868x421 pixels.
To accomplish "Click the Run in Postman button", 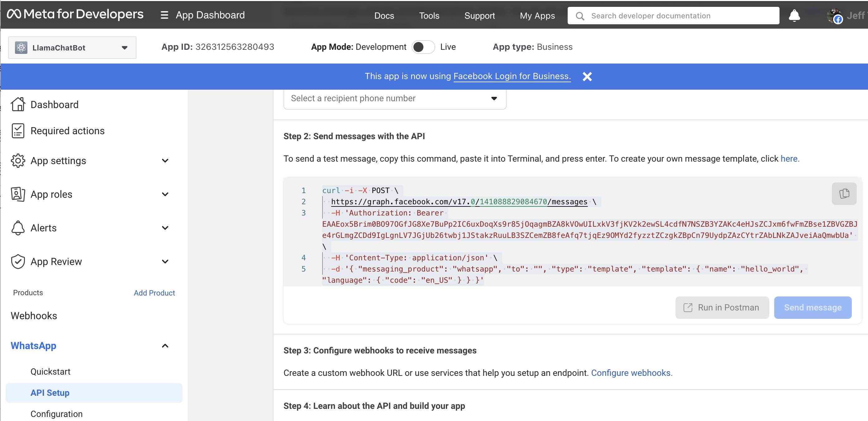I will click(722, 308).
